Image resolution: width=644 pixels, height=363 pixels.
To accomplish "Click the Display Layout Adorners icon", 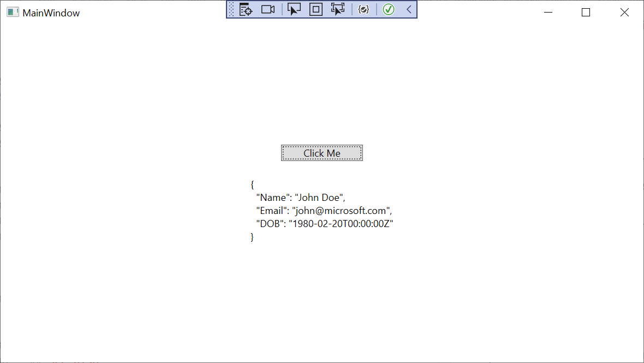I will point(315,9).
